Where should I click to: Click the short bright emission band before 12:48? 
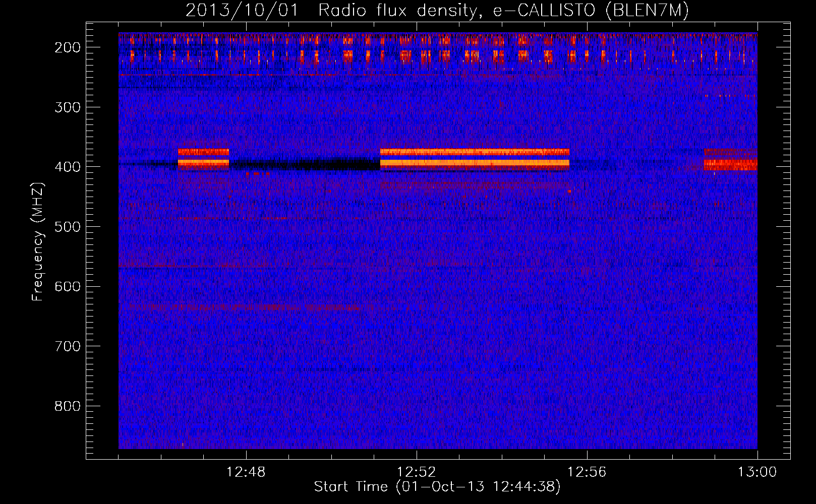203,159
